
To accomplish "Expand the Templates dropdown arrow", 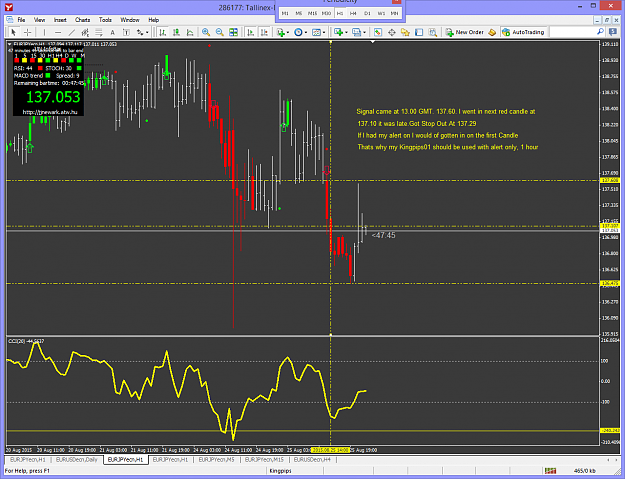I will coord(324,33).
